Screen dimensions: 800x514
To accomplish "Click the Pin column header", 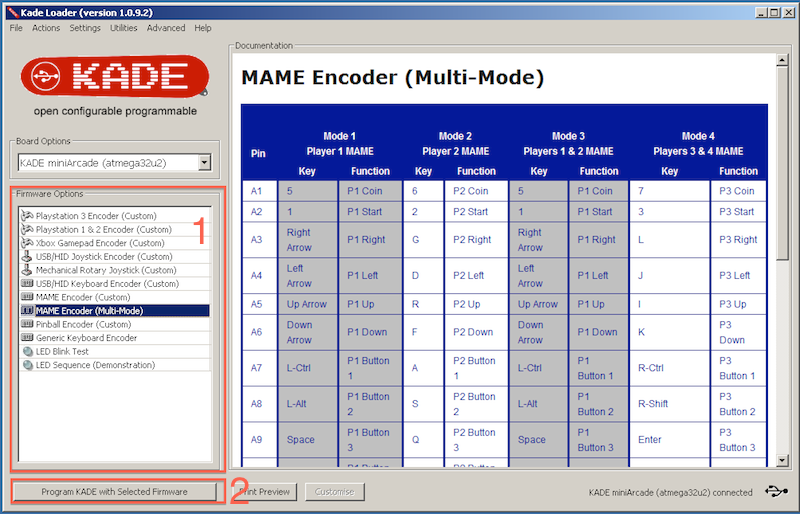I will pos(258,154).
